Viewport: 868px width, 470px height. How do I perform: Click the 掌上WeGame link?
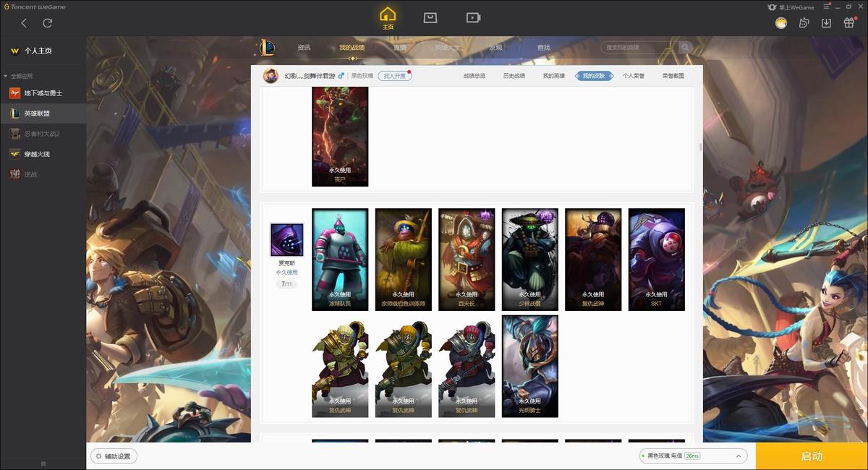(x=791, y=7)
